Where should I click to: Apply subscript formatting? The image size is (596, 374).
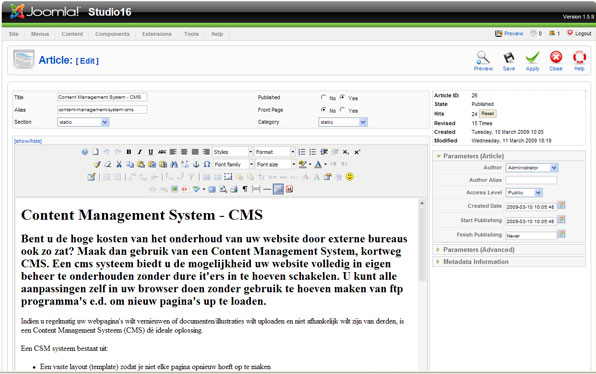346,152
